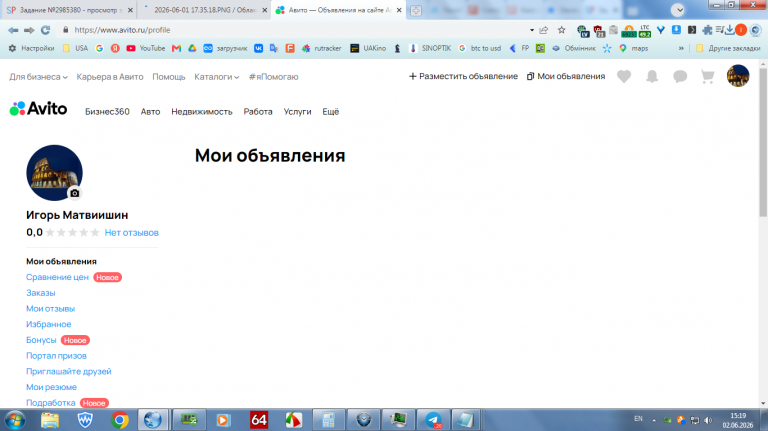Image resolution: width=768 pixels, height=431 pixels.
Task: Open the UAKino bookmark
Action: (x=368, y=48)
